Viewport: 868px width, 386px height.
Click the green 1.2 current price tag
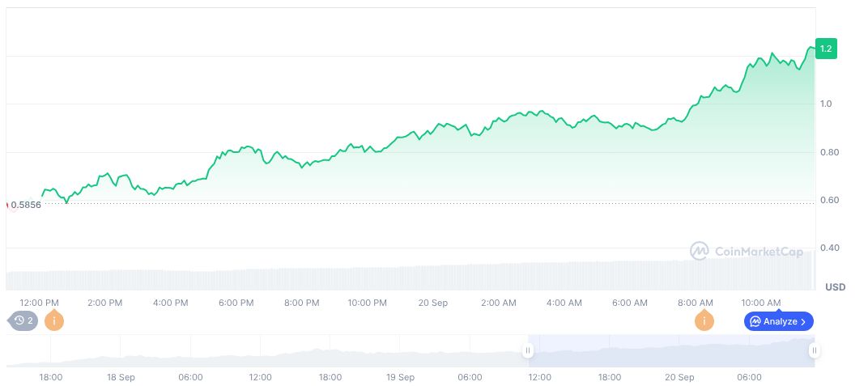(826, 49)
